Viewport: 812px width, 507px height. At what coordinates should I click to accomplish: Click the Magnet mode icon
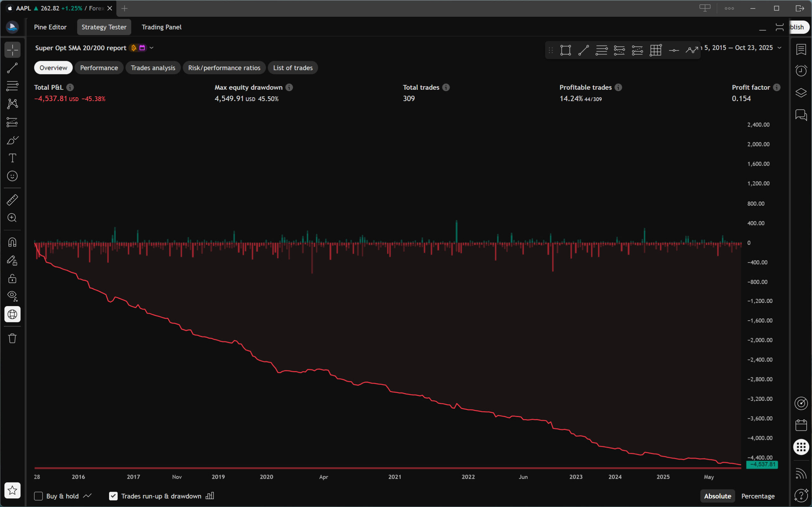click(12, 242)
